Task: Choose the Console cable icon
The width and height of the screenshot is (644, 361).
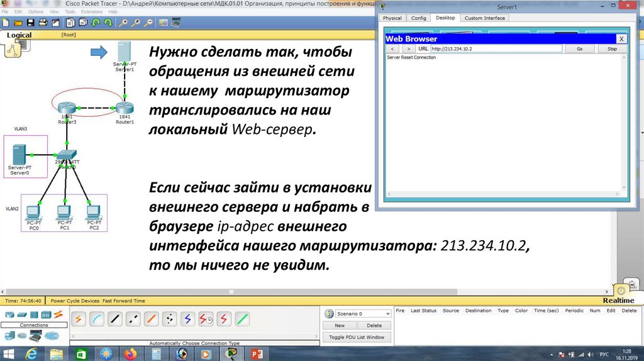Action: click(x=97, y=319)
